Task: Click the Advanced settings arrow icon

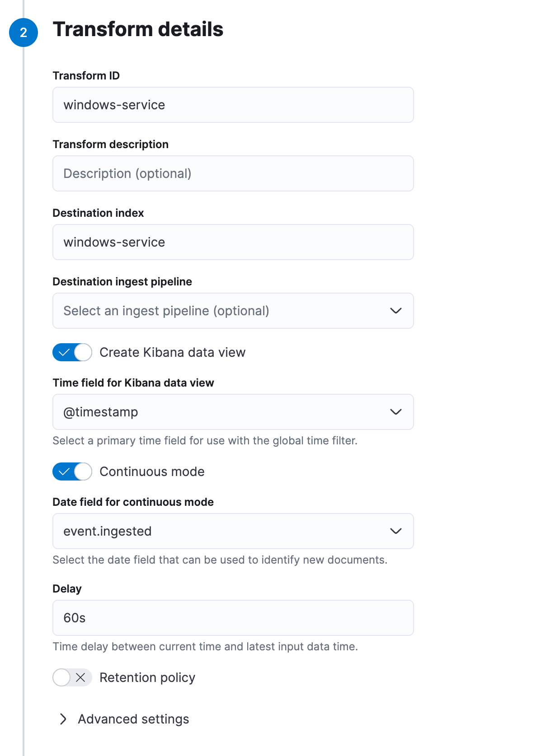Action: click(63, 719)
